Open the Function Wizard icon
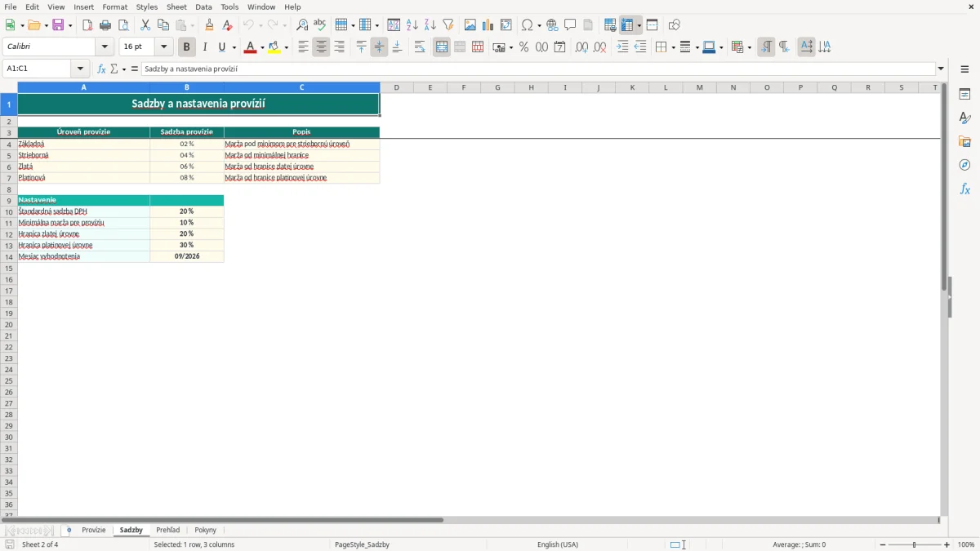Screen dimensions: 980x551 (101, 69)
